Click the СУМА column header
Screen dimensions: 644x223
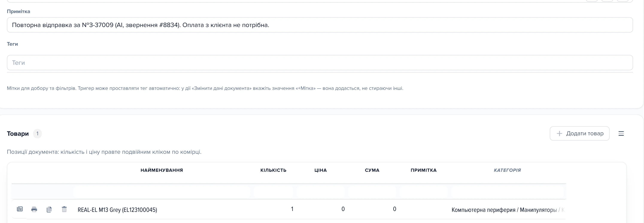pyautogui.click(x=372, y=170)
